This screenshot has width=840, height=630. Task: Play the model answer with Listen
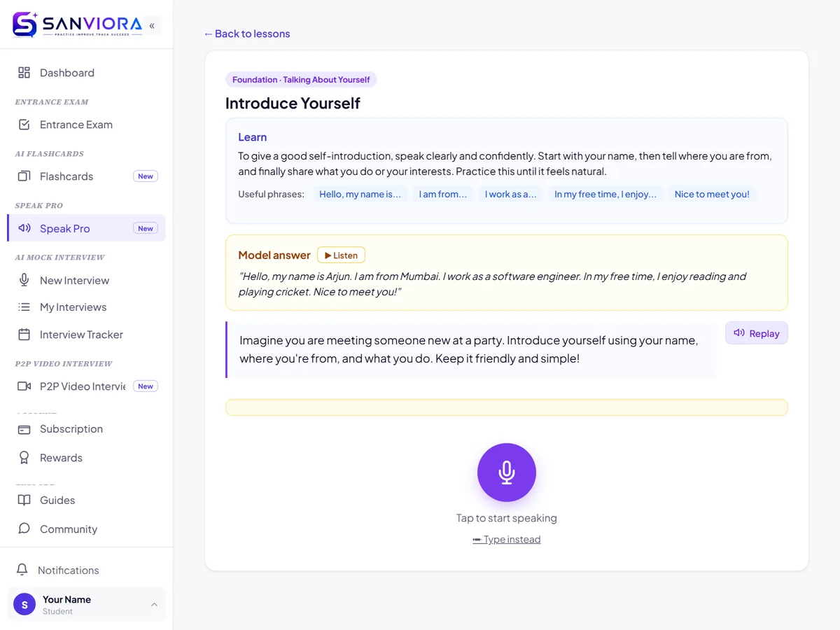tap(341, 255)
